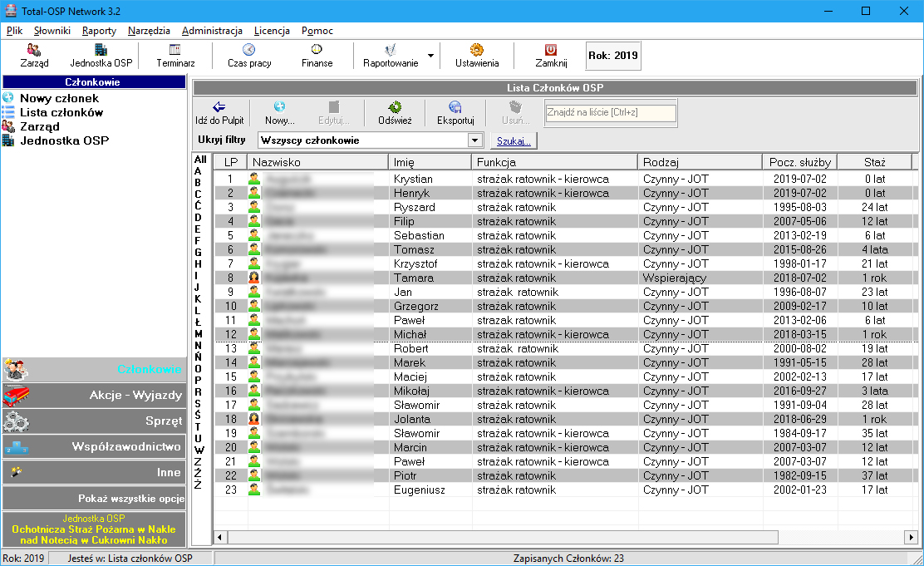Click member icon in row 18 Jolanta
Screen dimensions: 924x566
254,419
